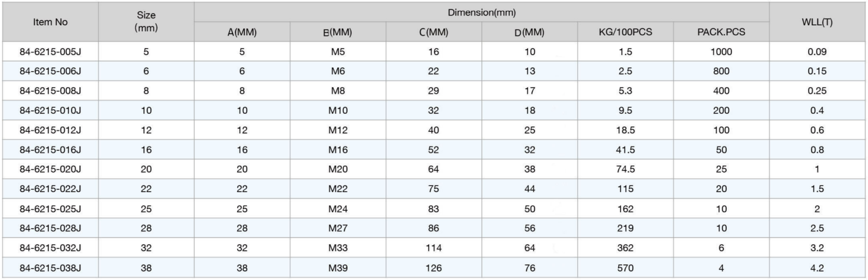
Task: Select the 126 value in C(MM) column
Action: point(433,268)
